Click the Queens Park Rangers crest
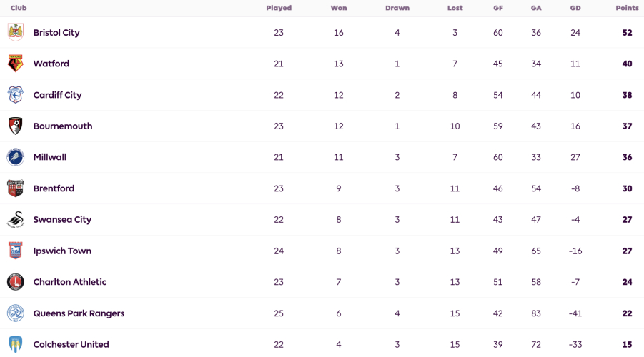This screenshot has height=357, width=644. pyautogui.click(x=16, y=313)
